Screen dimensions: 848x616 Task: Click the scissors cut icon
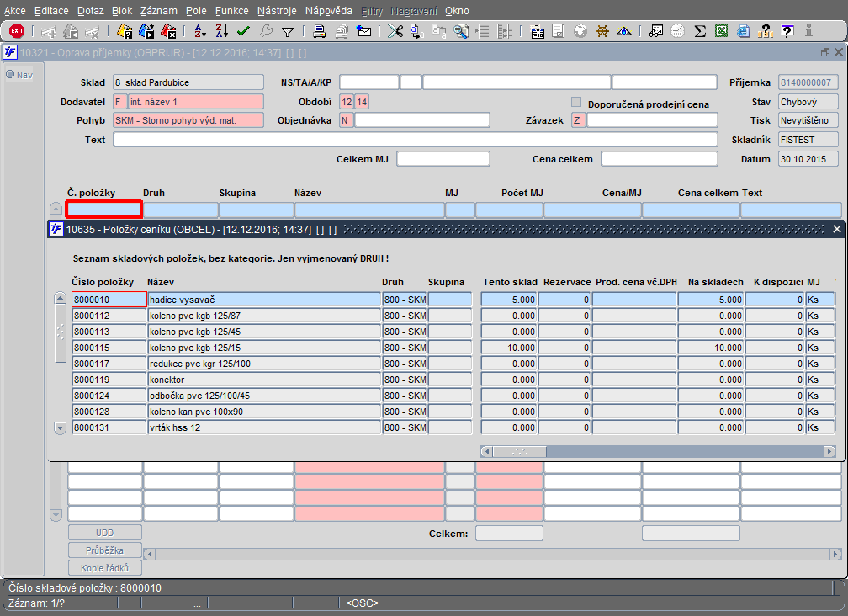[x=395, y=31]
